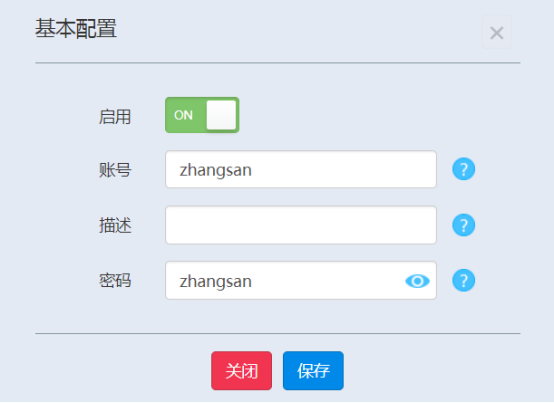554x403 pixels.
Task: Click the 基本配置 dialog title
Action: pos(76,28)
